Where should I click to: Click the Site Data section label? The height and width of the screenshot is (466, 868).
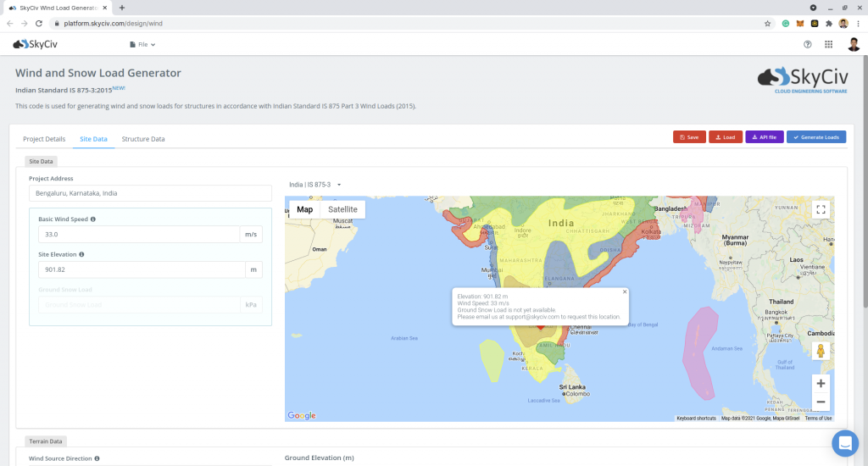click(x=41, y=162)
